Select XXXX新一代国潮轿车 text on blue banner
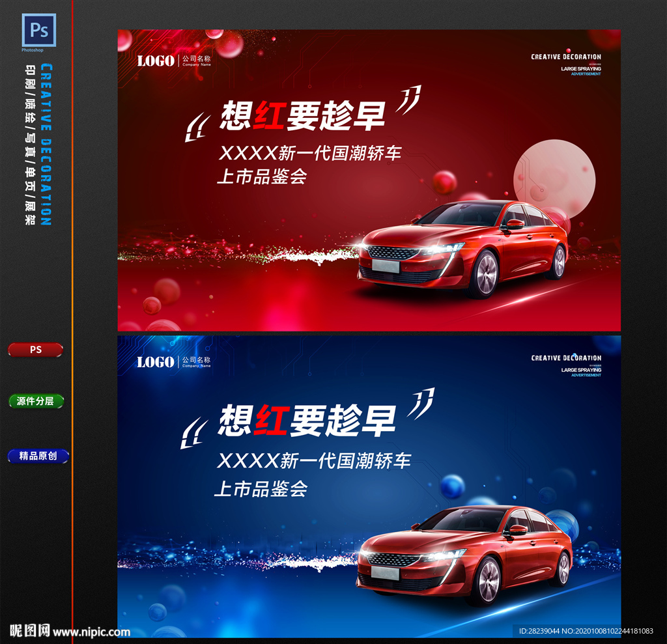 pyautogui.click(x=313, y=461)
